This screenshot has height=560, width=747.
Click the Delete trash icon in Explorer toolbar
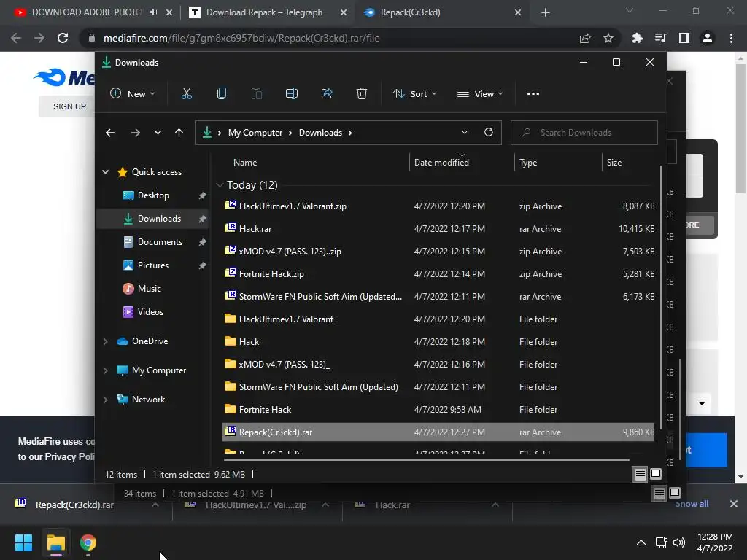362,94
